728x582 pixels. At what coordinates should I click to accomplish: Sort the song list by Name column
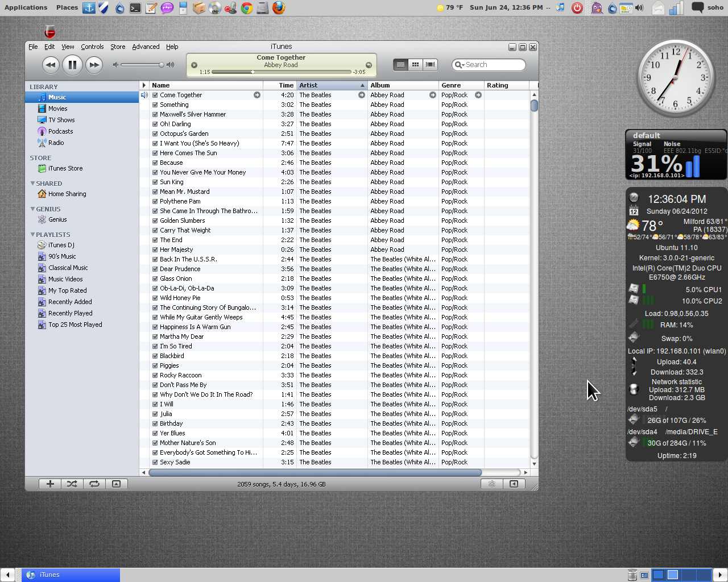point(206,85)
